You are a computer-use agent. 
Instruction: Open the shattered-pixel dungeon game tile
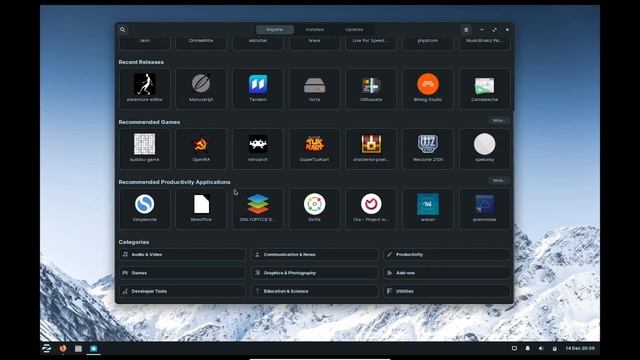pyautogui.click(x=371, y=149)
